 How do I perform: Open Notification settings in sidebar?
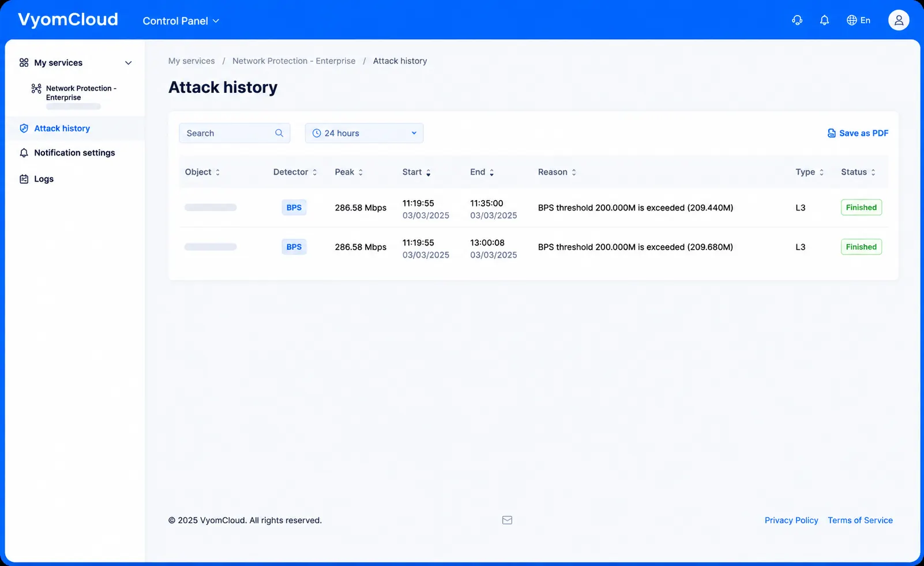click(75, 153)
